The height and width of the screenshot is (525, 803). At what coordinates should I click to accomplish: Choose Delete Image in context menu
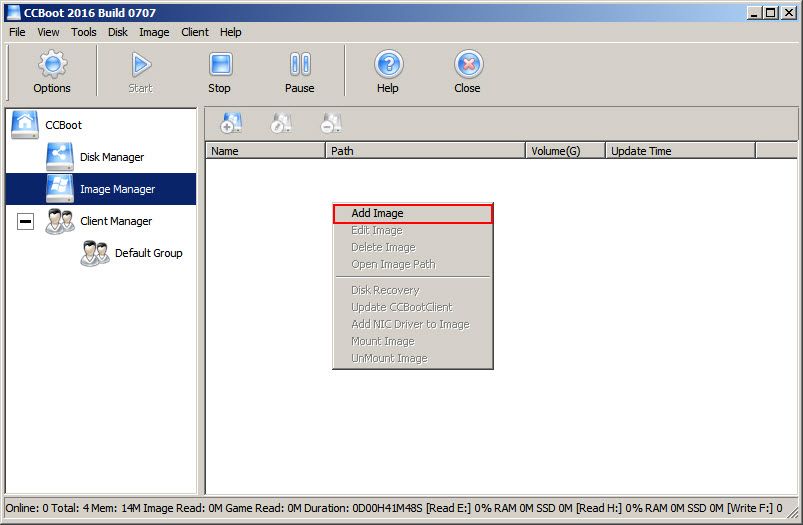[x=413, y=247]
